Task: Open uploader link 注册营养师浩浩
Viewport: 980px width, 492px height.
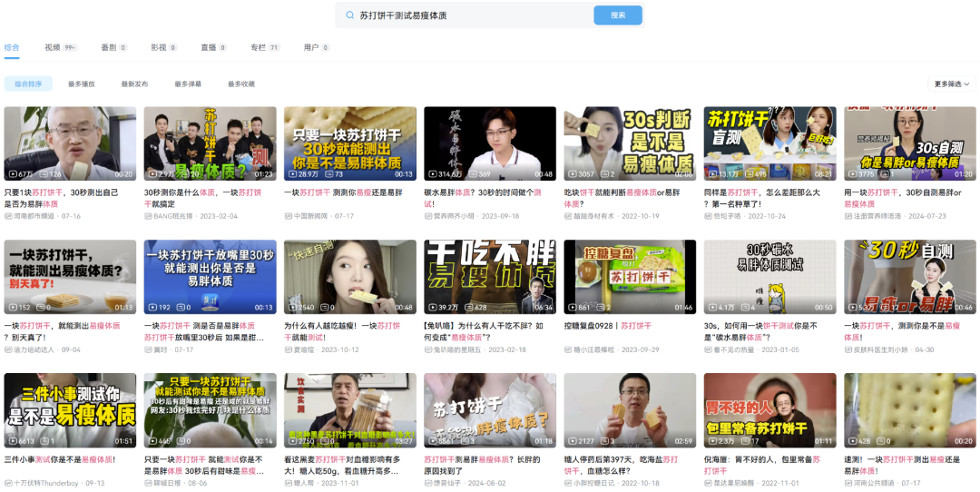Action: coord(877,216)
